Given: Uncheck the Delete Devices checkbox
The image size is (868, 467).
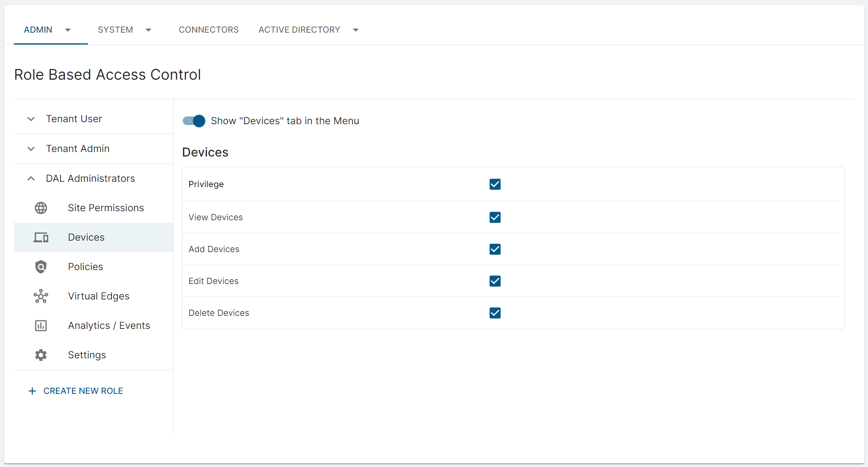Looking at the screenshot, I should (495, 313).
